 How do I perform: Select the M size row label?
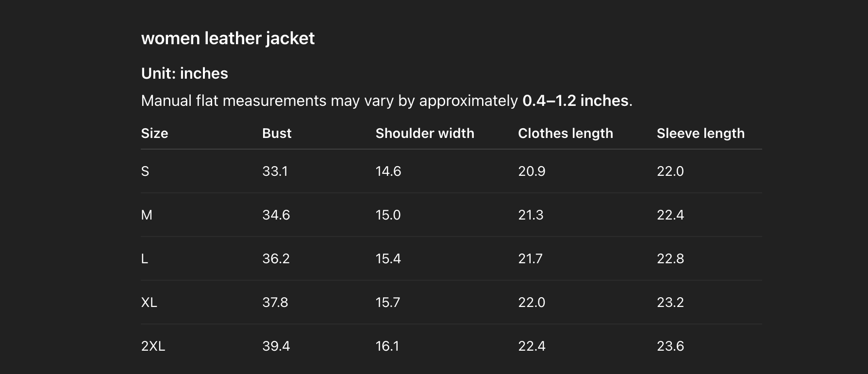(x=147, y=215)
